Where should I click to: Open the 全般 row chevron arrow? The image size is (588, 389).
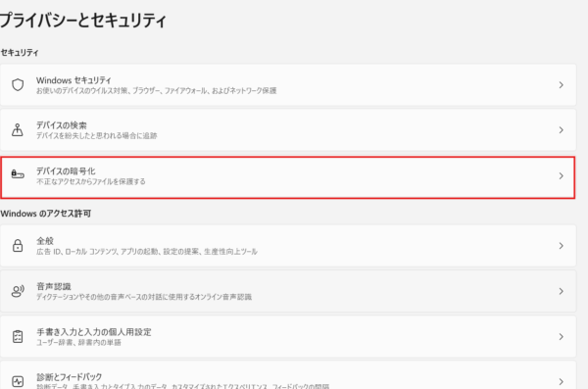tap(561, 246)
